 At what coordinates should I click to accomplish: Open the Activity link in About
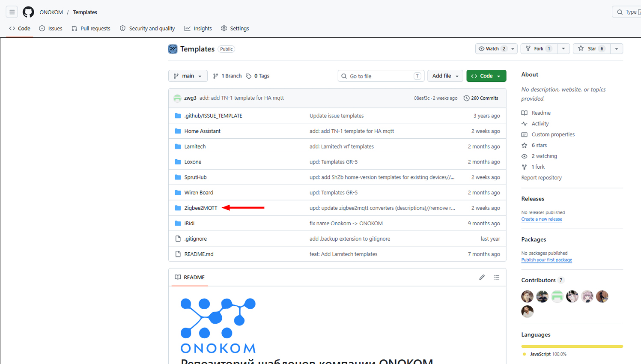[x=535, y=124]
